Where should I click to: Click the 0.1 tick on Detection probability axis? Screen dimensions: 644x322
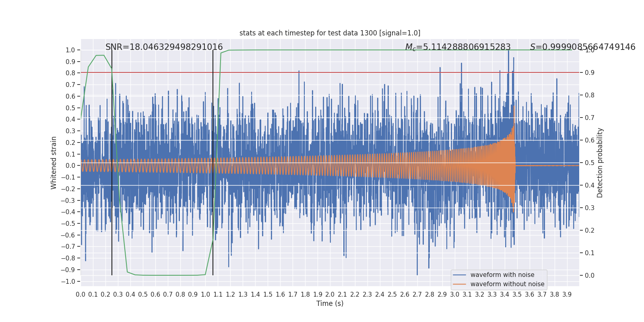[x=589, y=253]
